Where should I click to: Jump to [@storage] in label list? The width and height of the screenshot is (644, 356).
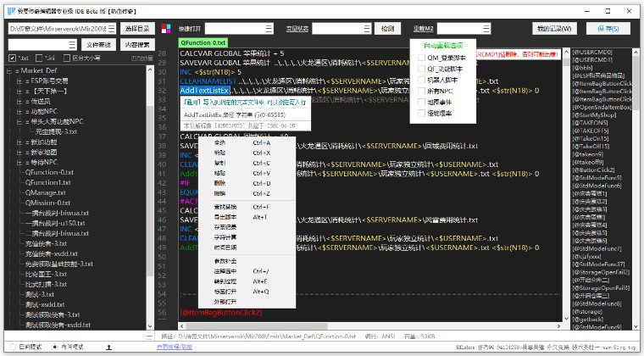pos(587,312)
